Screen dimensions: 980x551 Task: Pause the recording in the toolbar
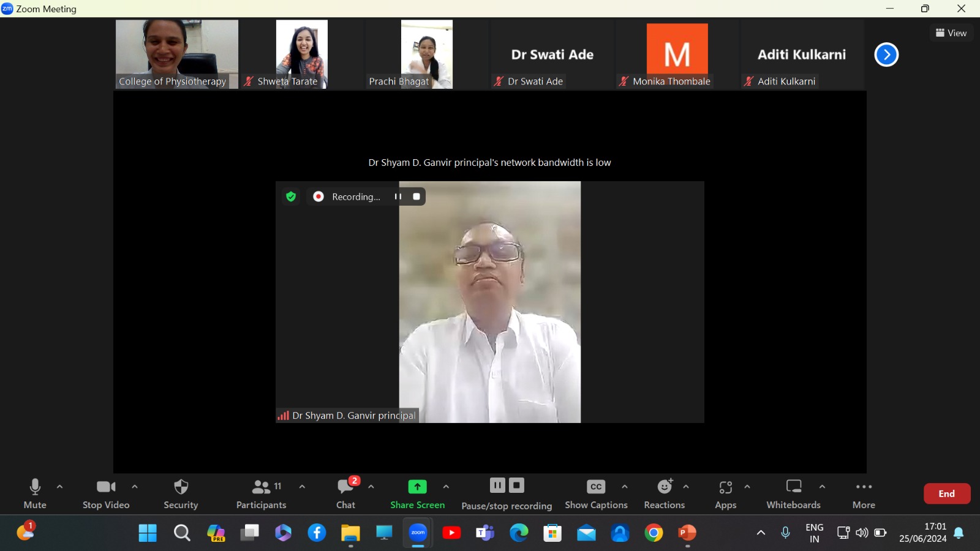(497, 485)
